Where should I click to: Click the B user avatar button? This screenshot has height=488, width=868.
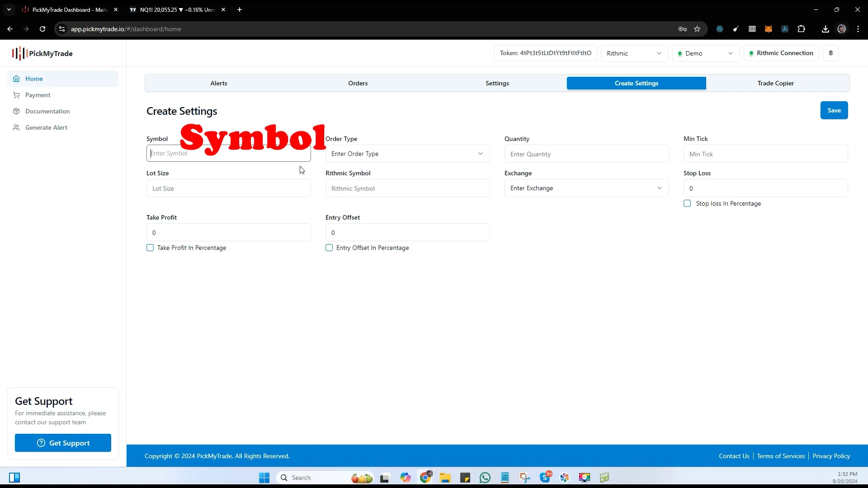pyautogui.click(x=831, y=53)
